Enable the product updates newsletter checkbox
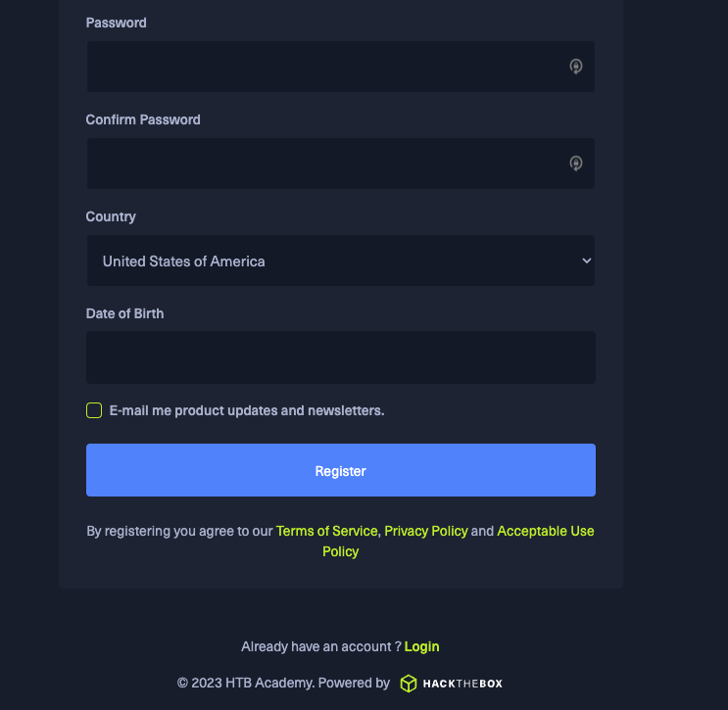Image resolution: width=728 pixels, height=710 pixels. 94,410
